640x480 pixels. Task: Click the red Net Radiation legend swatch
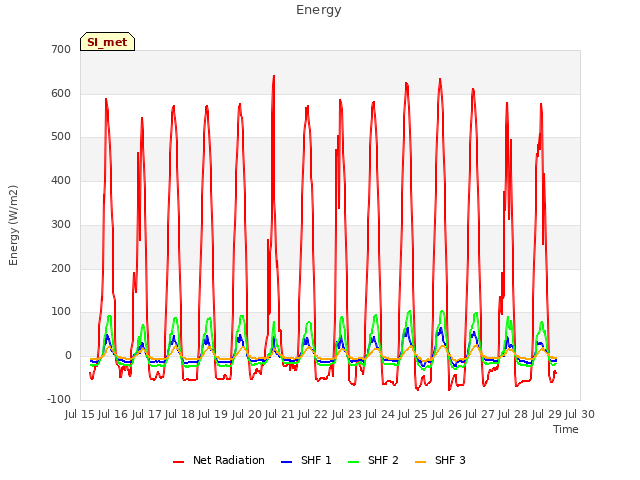178,462
